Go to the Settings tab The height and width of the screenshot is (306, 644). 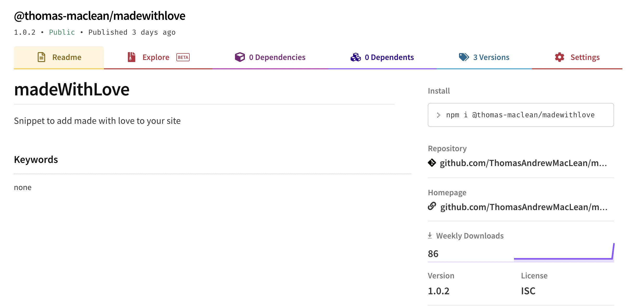(577, 57)
